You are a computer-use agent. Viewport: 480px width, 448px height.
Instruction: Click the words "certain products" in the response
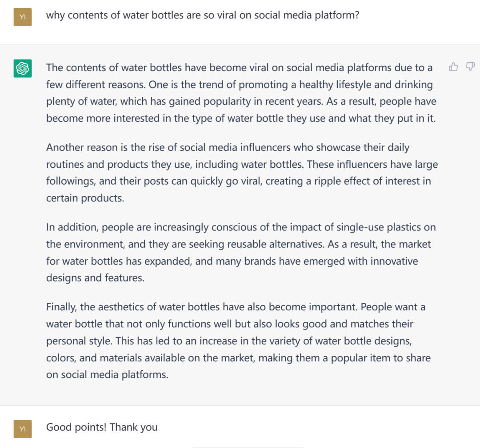[x=84, y=198]
